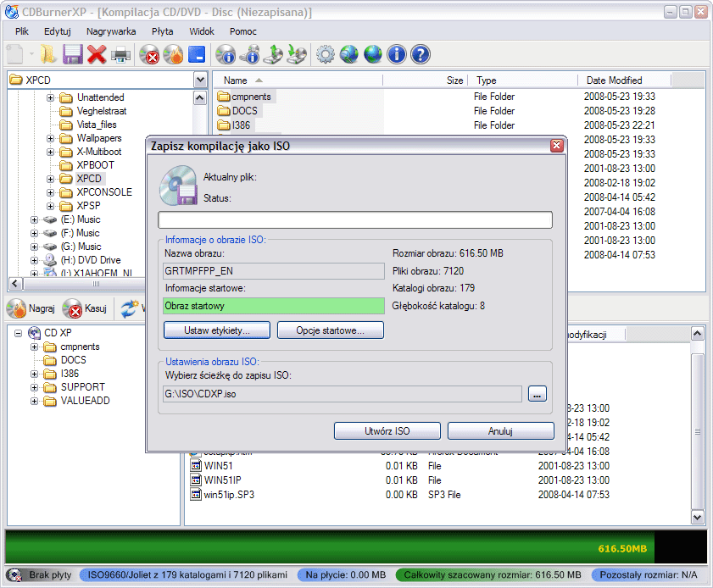Open settings with the gear icon

pyautogui.click(x=326, y=54)
